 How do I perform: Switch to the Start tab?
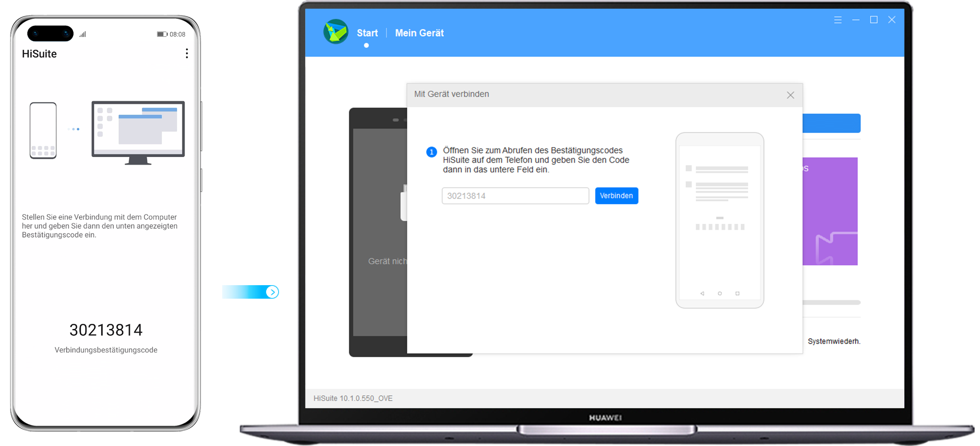pos(367,33)
